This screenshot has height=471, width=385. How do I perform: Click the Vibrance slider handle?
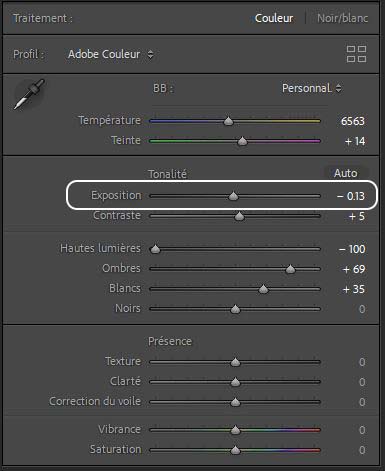(x=235, y=430)
